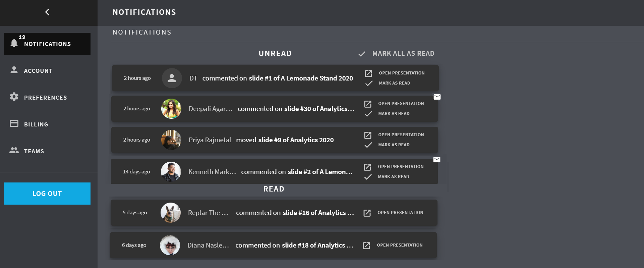
Task: Click 'slide #18 of Analytics …' text
Action: pos(317,245)
